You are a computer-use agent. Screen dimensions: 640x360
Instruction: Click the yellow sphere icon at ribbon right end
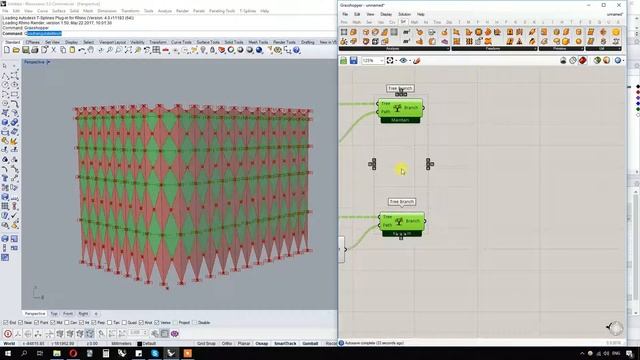(x=616, y=32)
